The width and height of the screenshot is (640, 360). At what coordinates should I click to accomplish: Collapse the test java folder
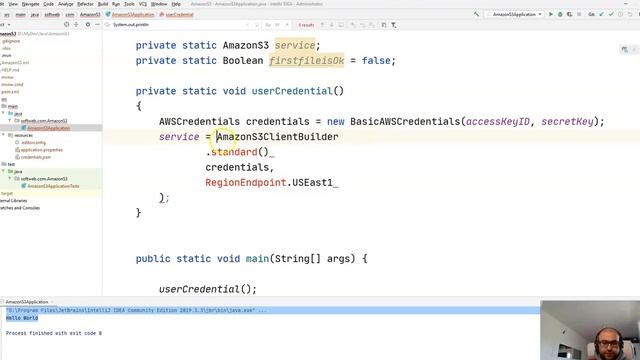(4, 171)
